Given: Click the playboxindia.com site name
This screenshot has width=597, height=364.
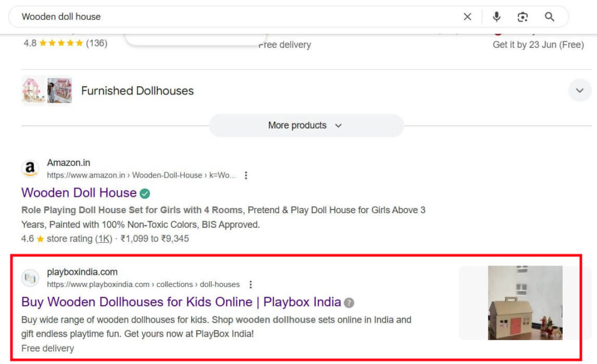Looking at the screenshot, I should click(82, 272).
